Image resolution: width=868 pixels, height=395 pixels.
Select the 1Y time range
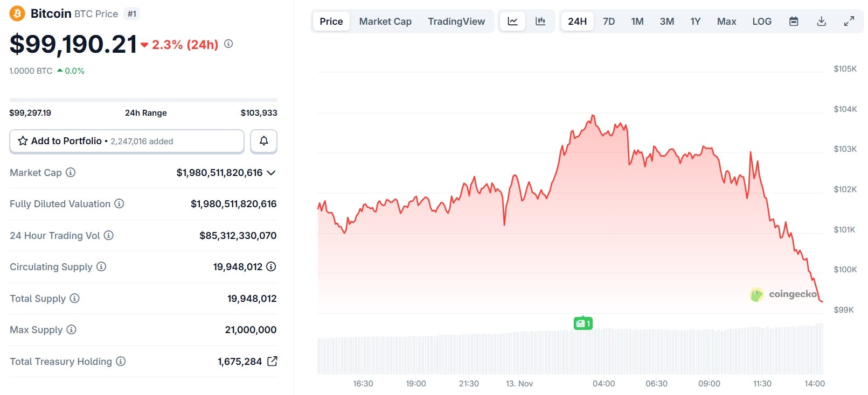[x=696, y=22]
